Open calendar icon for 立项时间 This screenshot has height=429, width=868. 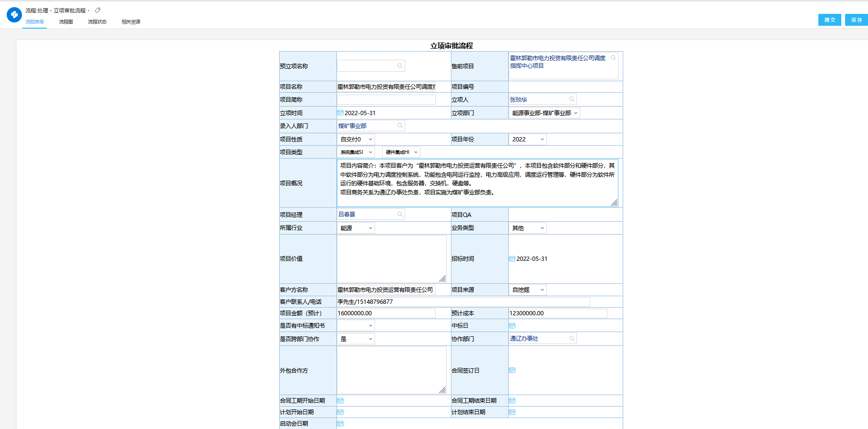point(340,113)
